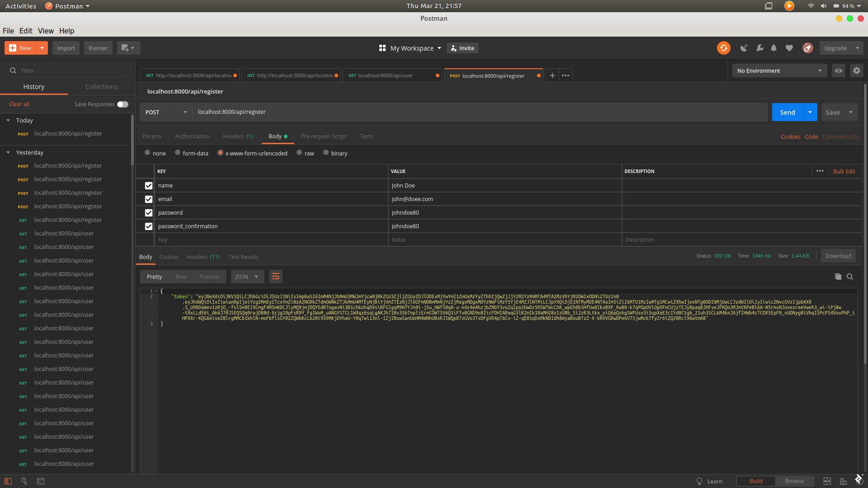Click the environment settings gear icon
868x488 pixels.
(857, 70)
